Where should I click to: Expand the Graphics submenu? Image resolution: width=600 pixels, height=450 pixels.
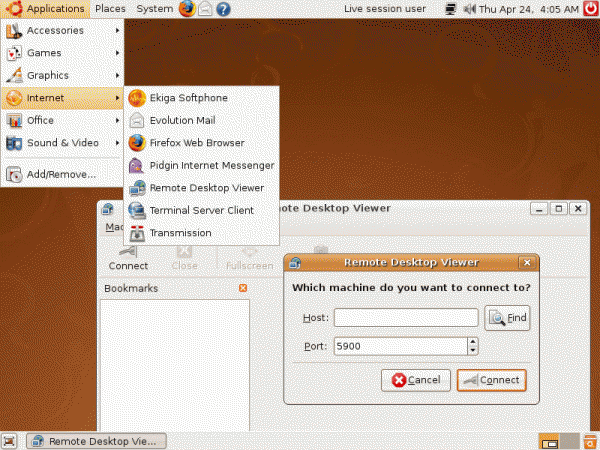62,75
